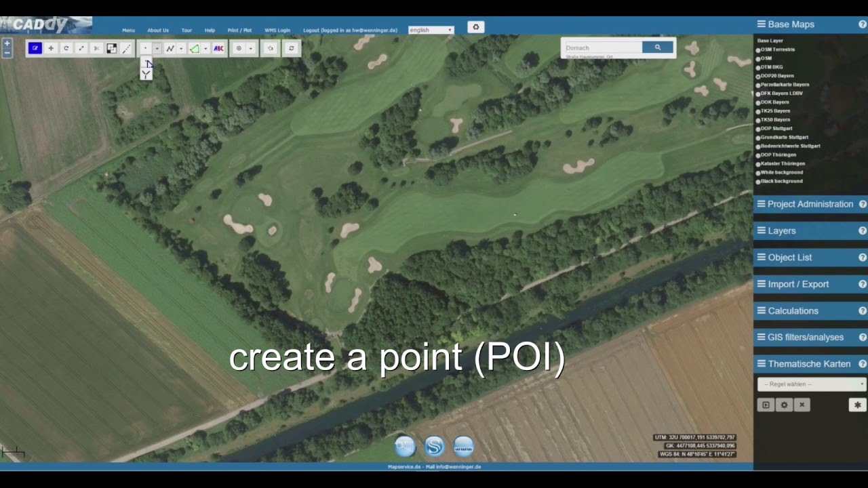Click the X remove rule button
The width and height of the screenshot is (868, 488).
pos(802,405)
